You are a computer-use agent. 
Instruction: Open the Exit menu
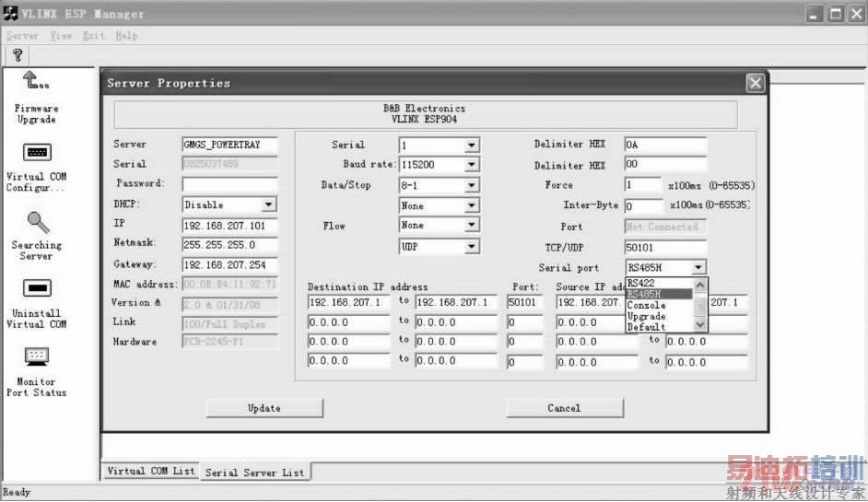(93, 35)
